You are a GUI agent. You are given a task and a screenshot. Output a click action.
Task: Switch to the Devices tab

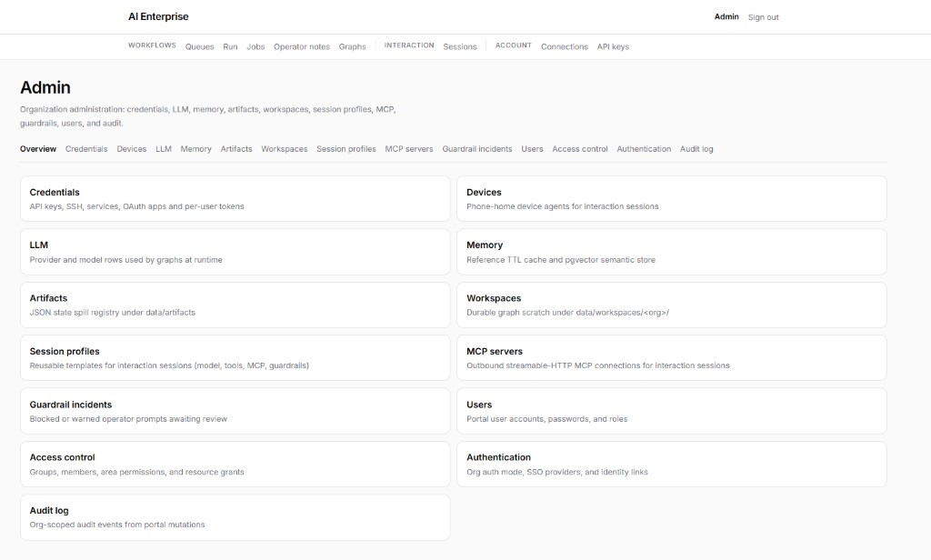pyautogui.click(x=131, y=149)
